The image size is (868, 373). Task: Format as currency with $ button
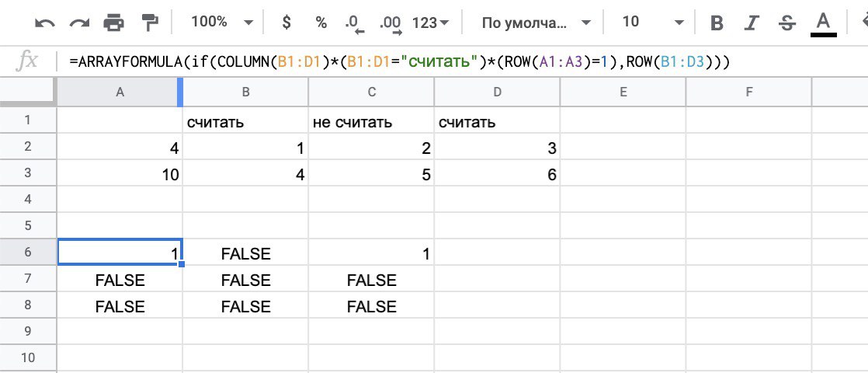286,23
